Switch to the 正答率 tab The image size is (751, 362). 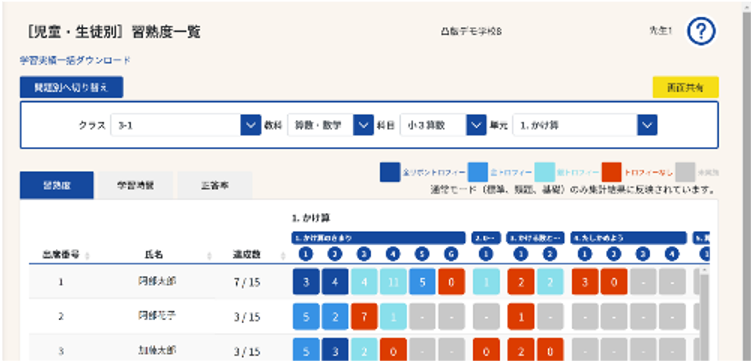[215, 185]
